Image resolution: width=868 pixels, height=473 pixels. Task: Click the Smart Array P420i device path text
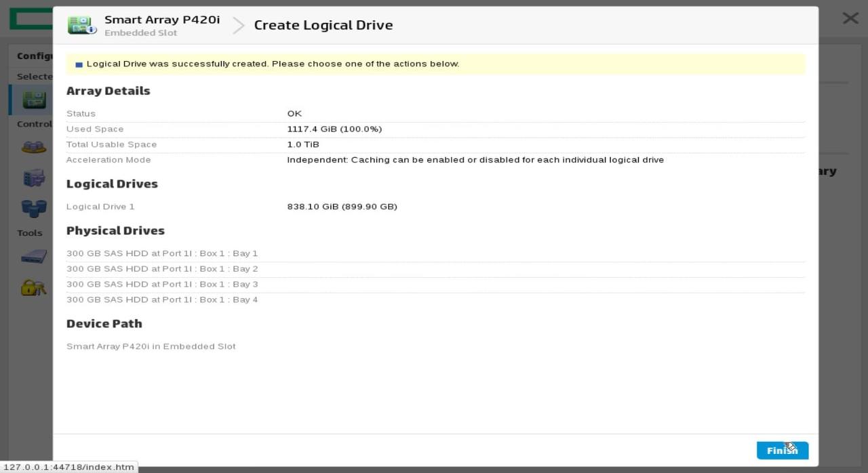[151, 346]
